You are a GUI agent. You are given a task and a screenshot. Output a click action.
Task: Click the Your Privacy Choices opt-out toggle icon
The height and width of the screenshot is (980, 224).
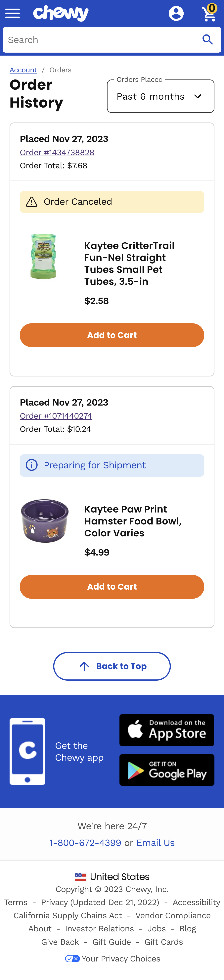72,958
